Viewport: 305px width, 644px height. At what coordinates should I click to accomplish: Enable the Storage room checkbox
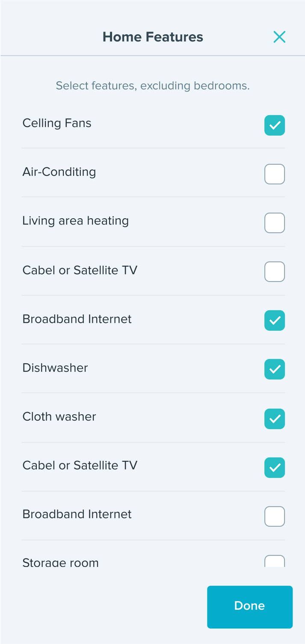[x=274, y=561]
